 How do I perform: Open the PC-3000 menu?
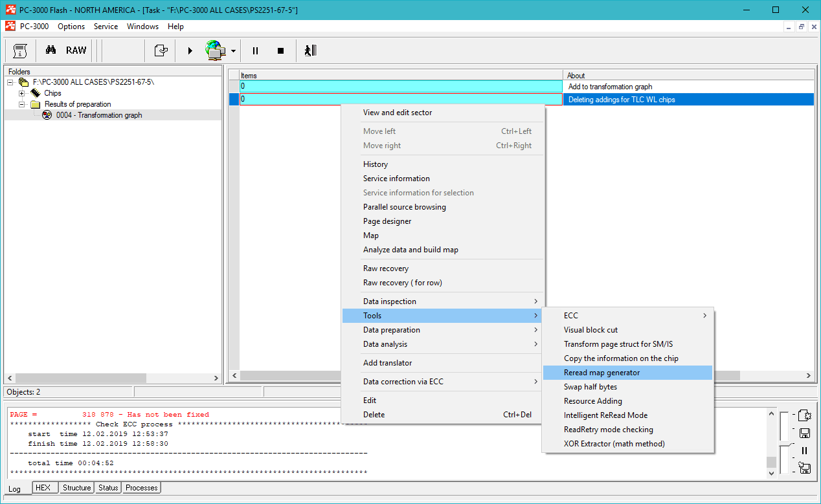[34, 27]
